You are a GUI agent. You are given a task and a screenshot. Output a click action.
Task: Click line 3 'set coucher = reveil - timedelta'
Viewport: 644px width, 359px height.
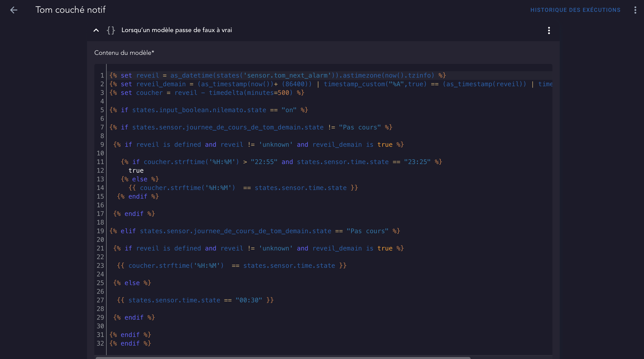tap(207, 93)
